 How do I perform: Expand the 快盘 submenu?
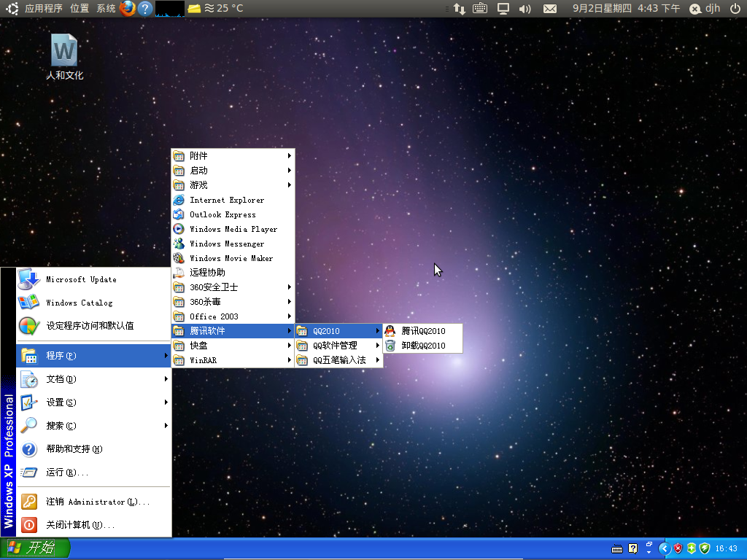pos(233,346)
